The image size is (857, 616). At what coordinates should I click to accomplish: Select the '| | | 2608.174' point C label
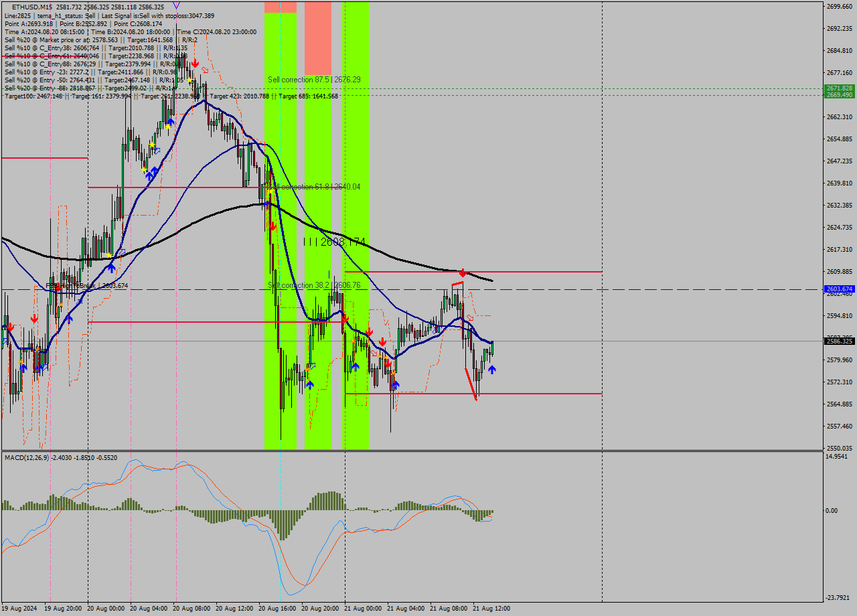point(334,242)
